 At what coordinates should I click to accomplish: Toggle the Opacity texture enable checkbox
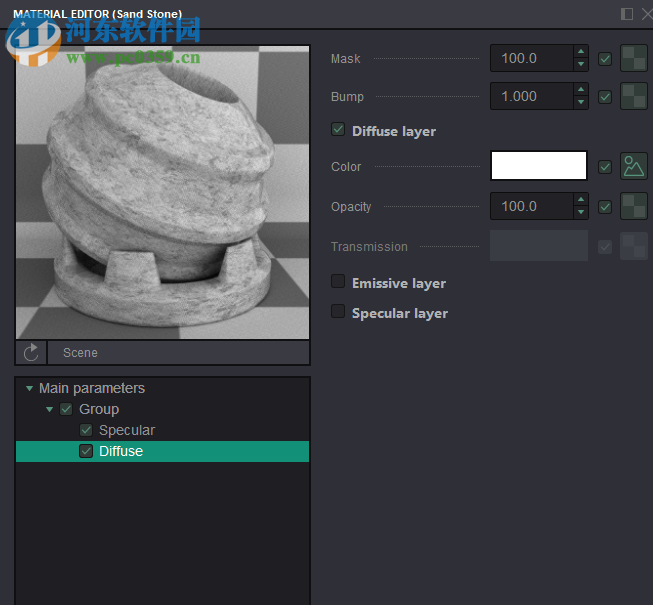tap(605, 207)
